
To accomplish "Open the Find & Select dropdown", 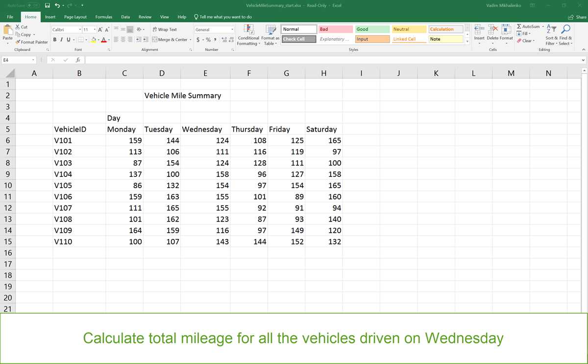I will click(x=565, y=35).
